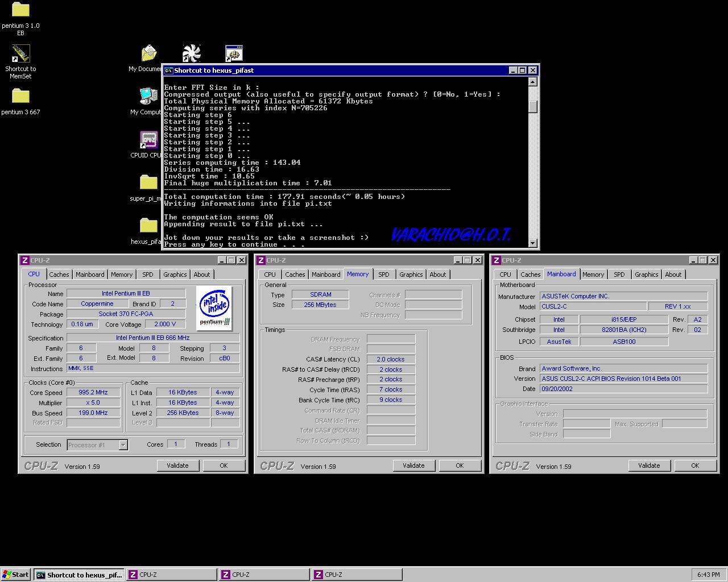Click the Name field Intel Pentium III EB
Image resolution: width=728 pixels, height=582 pixels.
[x=126, y=293]
